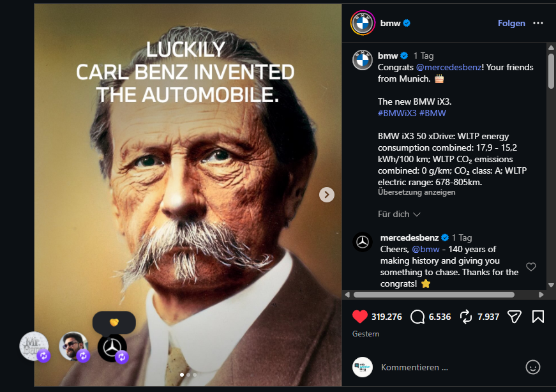This screenshot has width=556, height=392.
Task: Open the @mercedesbenz mention in caption
Action: 446,67
